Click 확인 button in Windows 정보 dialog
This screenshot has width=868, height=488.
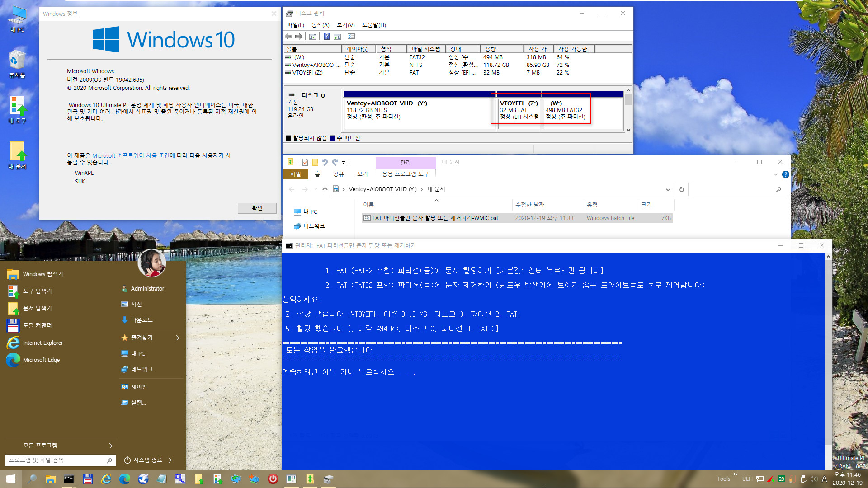pos(257,208)
